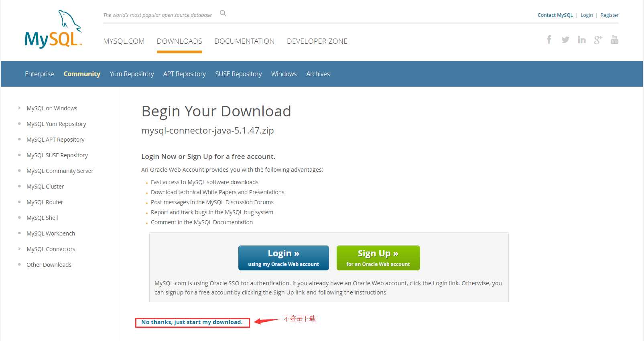Open MySQL Shell sidebar link
The height and width of the screenshot is (341, 644).
pos(42,218)
